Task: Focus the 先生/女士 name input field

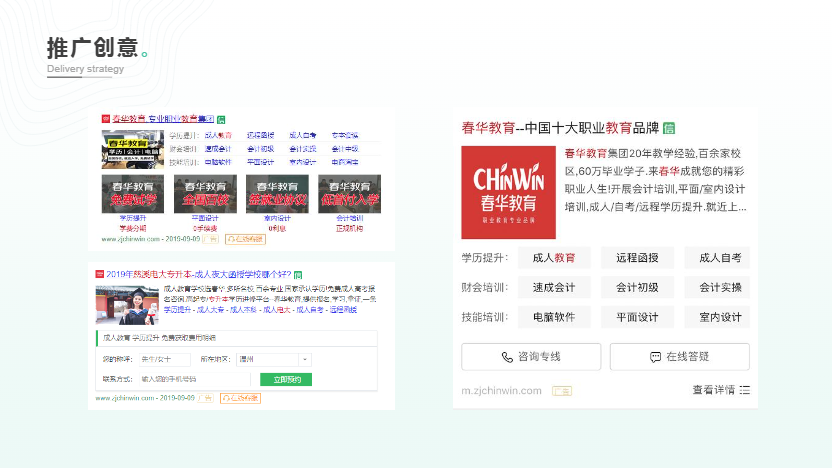Action: click(164, 359)
